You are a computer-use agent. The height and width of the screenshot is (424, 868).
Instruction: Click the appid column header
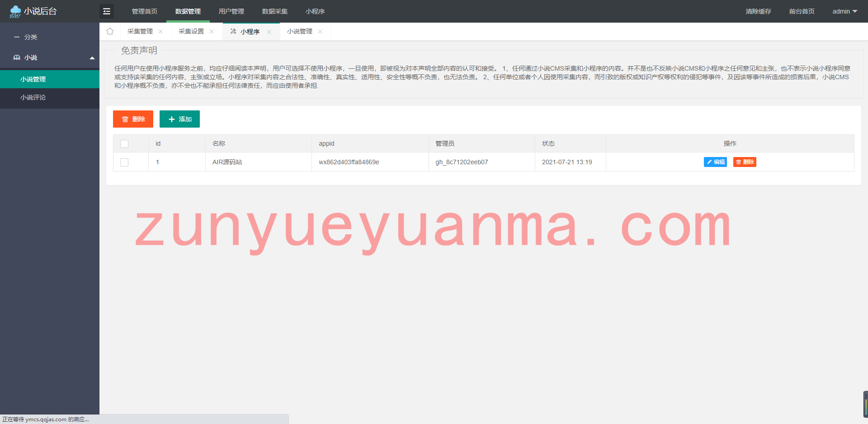coord(370,143)
